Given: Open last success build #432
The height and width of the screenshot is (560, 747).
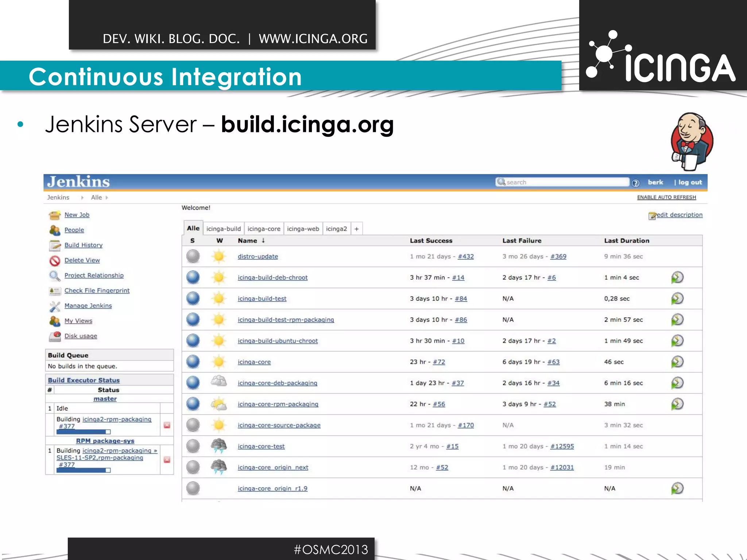Looking at the screenshot, I should click(466, 257).
